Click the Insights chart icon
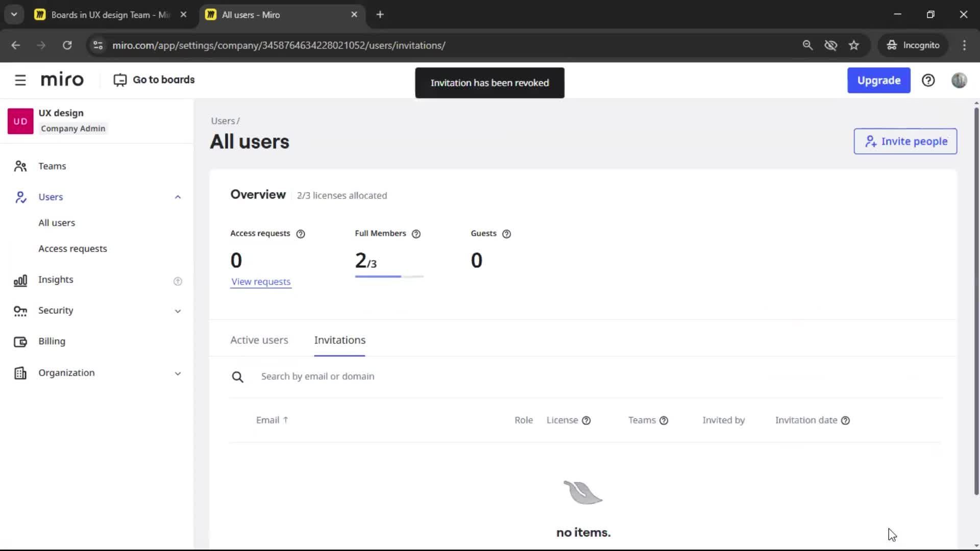 [20, 280]
